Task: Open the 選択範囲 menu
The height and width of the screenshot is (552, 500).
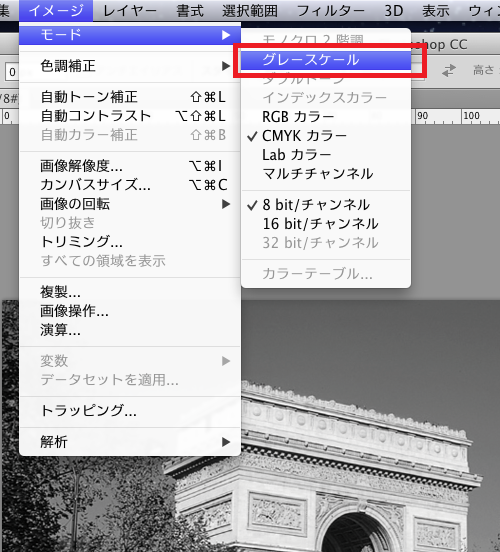Action: point(250,11)
